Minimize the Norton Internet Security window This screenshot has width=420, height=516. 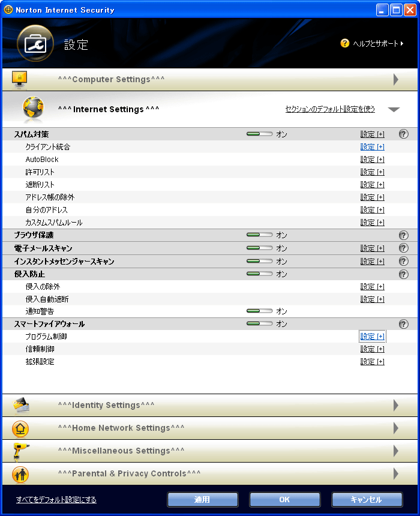click(x=382, y=10)
